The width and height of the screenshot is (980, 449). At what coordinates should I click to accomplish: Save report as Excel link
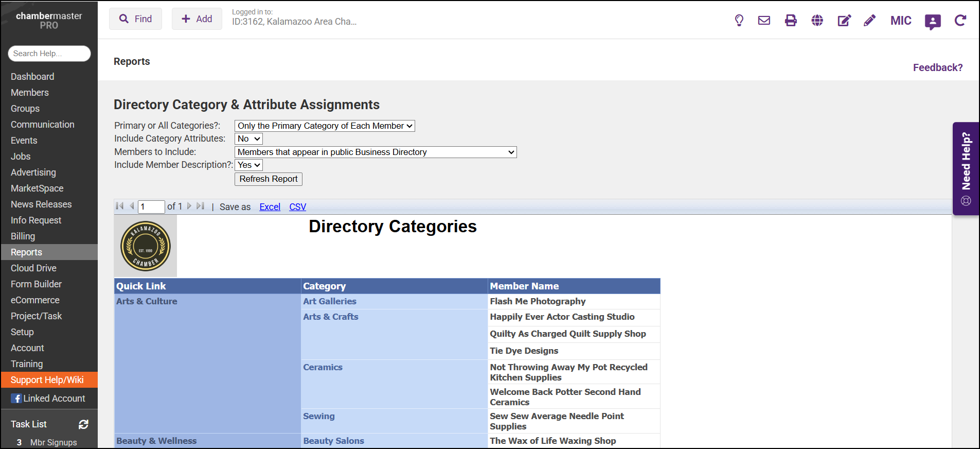click(x=270, y=207)
